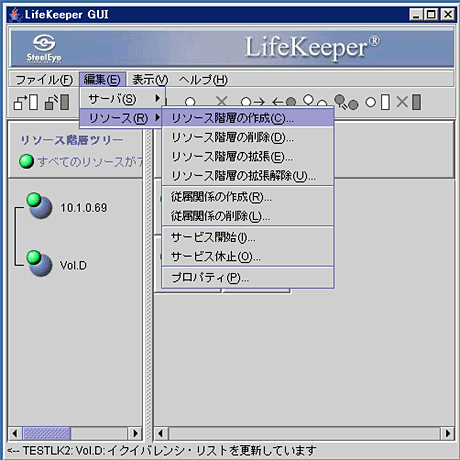Choose 従属関係の削除(L)...
The height and width of the screenshot is (460, 460).
tap(248, 216)
